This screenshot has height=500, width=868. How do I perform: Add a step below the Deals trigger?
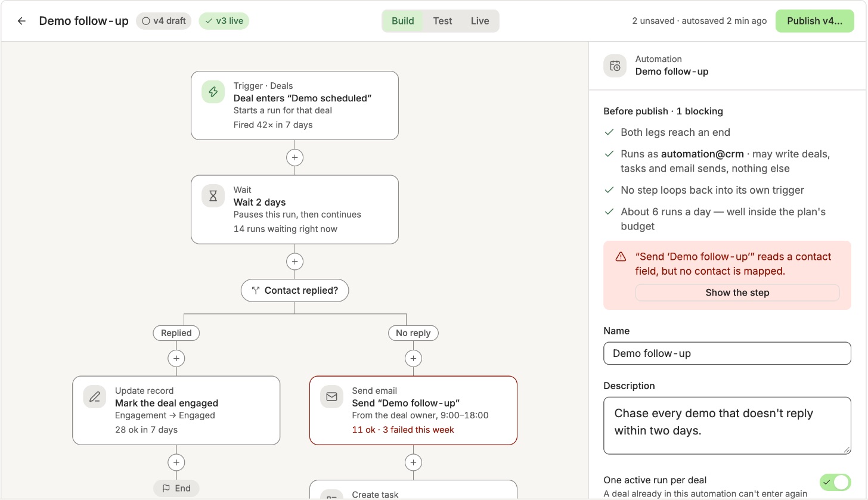pyautogui.click(x=294, y=157)
